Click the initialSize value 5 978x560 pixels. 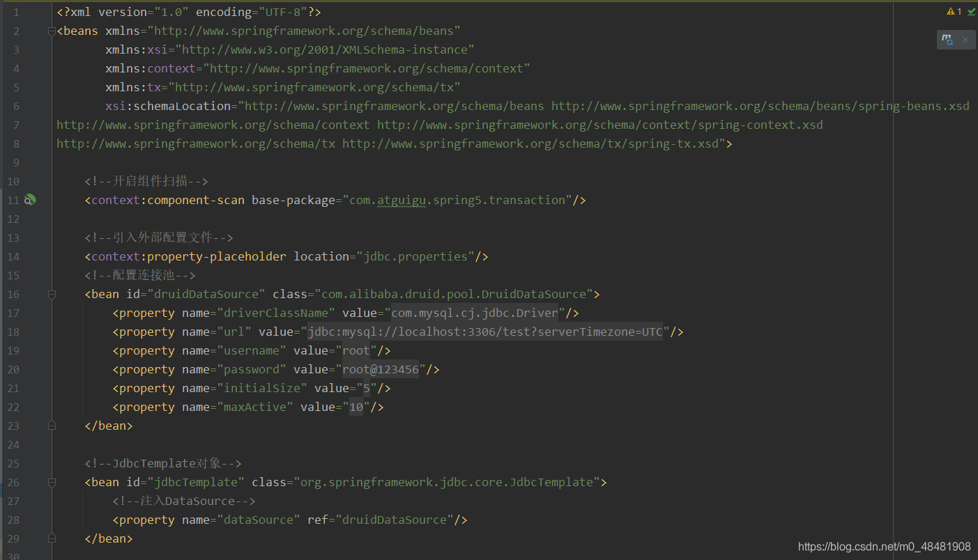coord(367,388)
